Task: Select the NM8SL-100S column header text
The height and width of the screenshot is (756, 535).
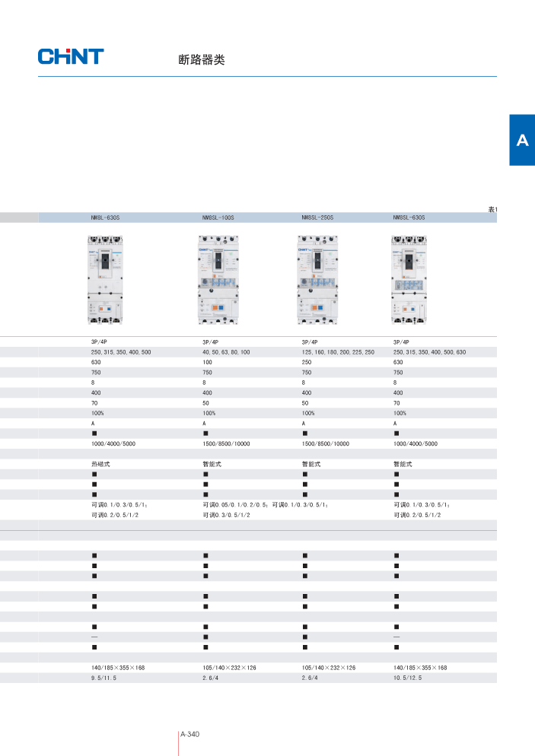Action: 218,218
